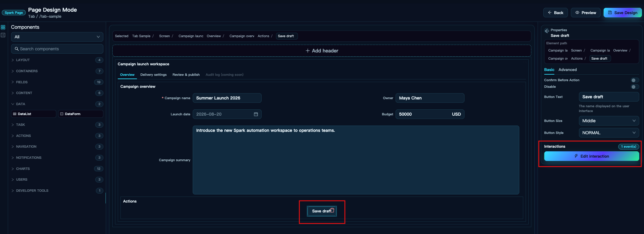This screenshot has width=644, height=234.
Task: Toggle Confirm Before Action switch
Action: [635, 80]
